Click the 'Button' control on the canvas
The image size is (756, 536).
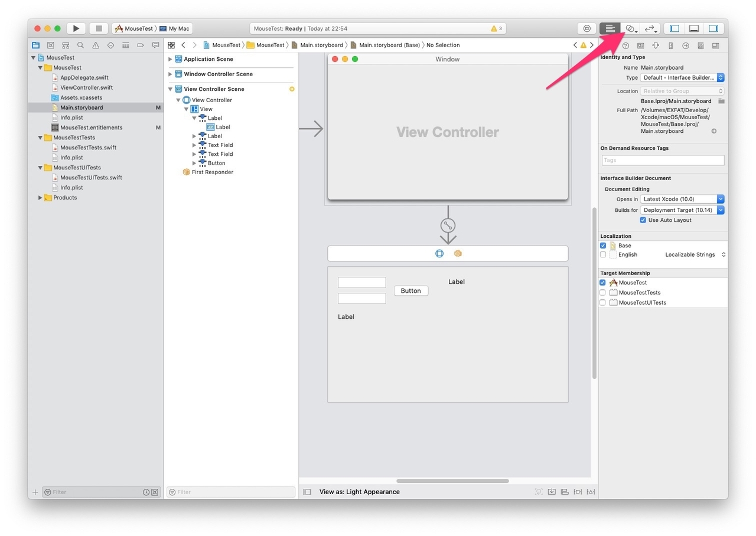coord(411,291)
